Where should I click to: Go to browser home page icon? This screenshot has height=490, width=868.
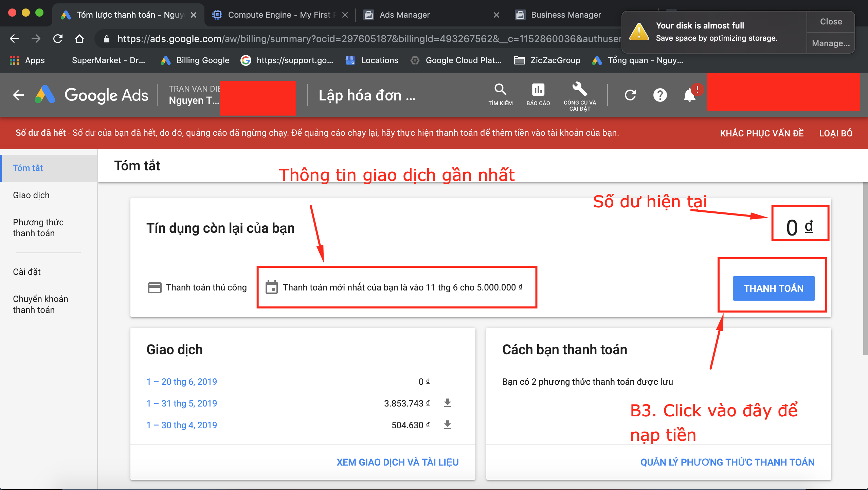79,39
